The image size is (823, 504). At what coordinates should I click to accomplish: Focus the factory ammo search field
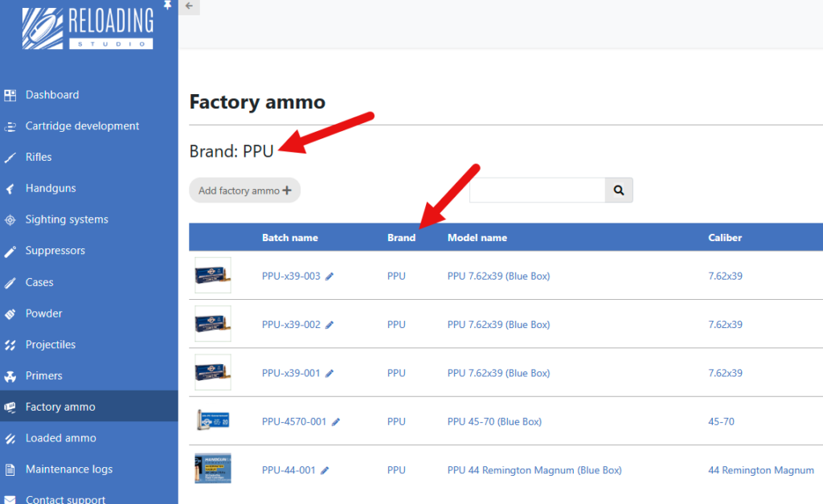537,191
